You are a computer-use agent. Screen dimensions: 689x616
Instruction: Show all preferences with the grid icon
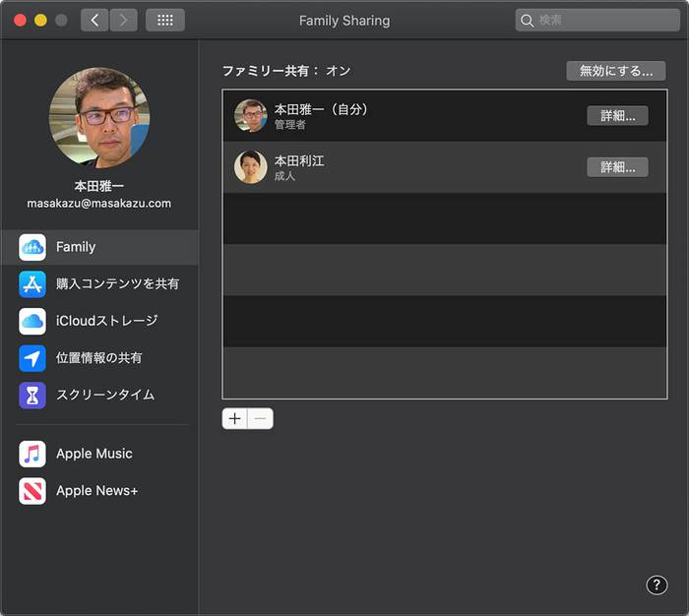pos(165,21)
